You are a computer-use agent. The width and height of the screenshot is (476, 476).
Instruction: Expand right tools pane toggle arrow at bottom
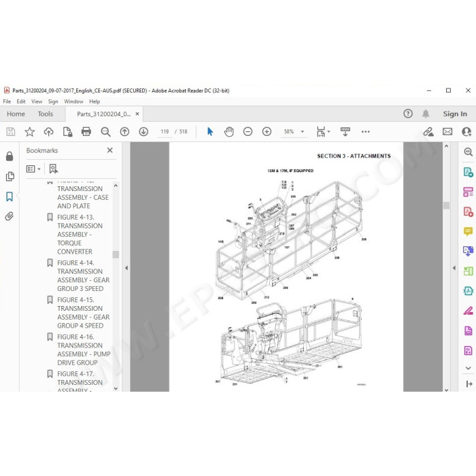pos(469,384)
